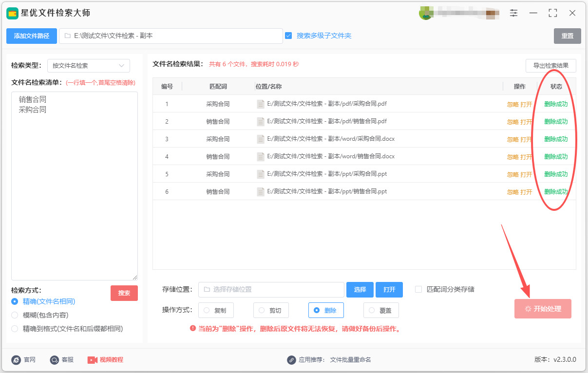The height and width of the screenshot is (373, 588).
Task: Open the 客服 customer service icon
Action: 55,360
